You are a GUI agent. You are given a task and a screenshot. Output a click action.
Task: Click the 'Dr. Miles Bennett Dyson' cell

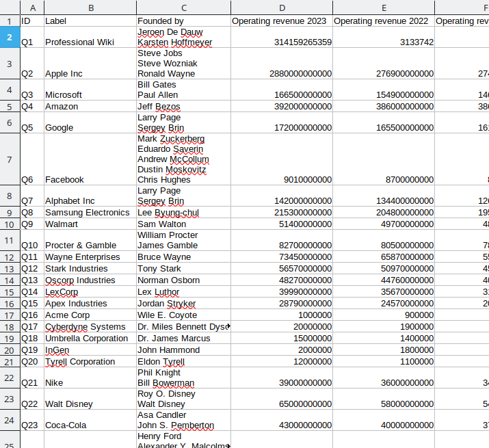(184, 327)
